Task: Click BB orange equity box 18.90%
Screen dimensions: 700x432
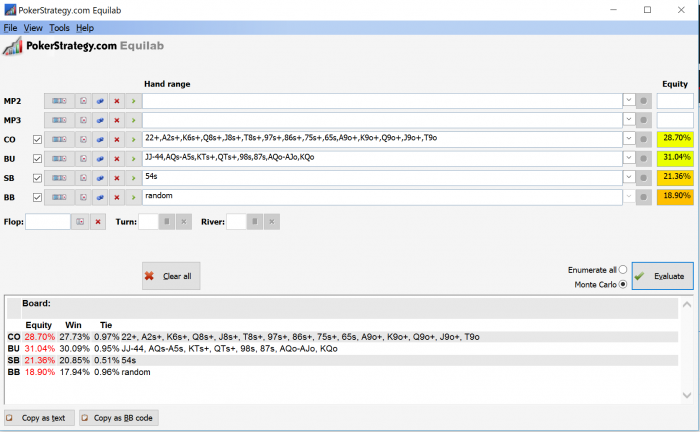Action: 675,196
